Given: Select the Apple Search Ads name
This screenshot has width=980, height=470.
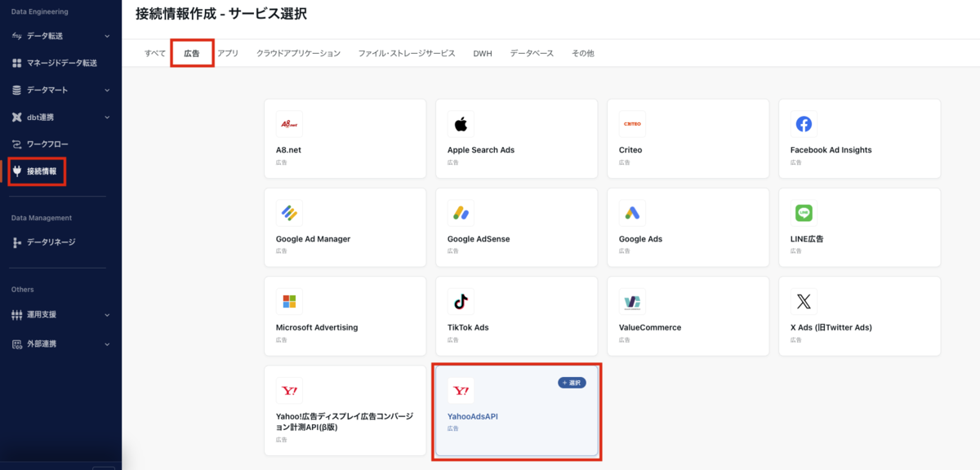Looking at the screenshot, I should [x=481, y=150].
